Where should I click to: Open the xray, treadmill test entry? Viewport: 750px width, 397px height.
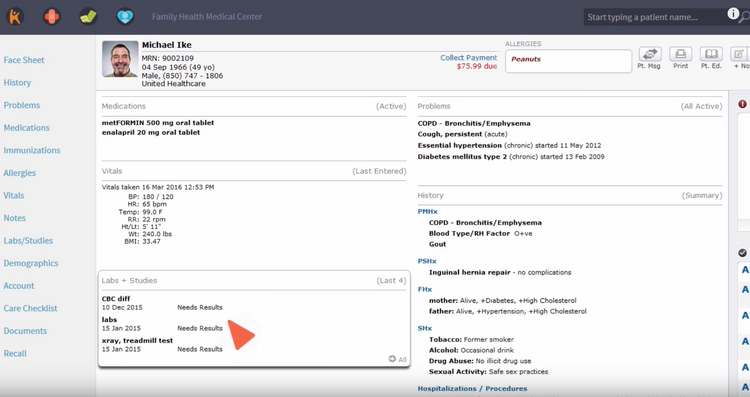coord(137,341)
